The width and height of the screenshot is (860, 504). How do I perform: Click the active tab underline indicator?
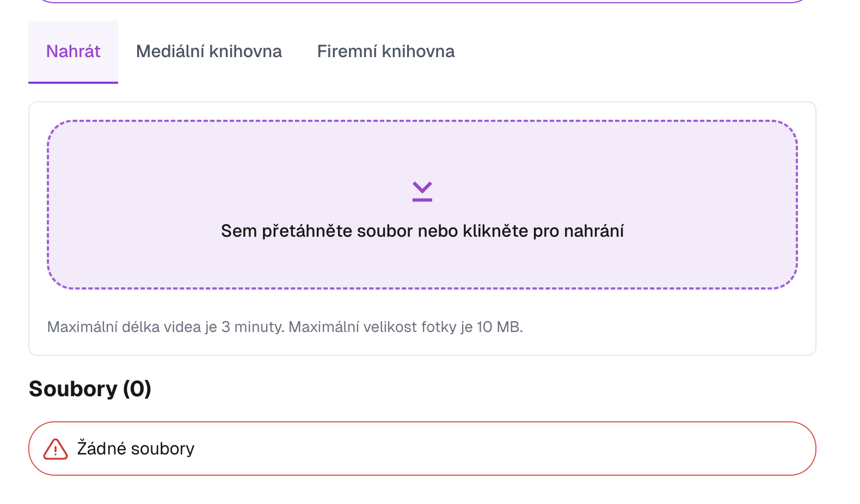point(73,82)
